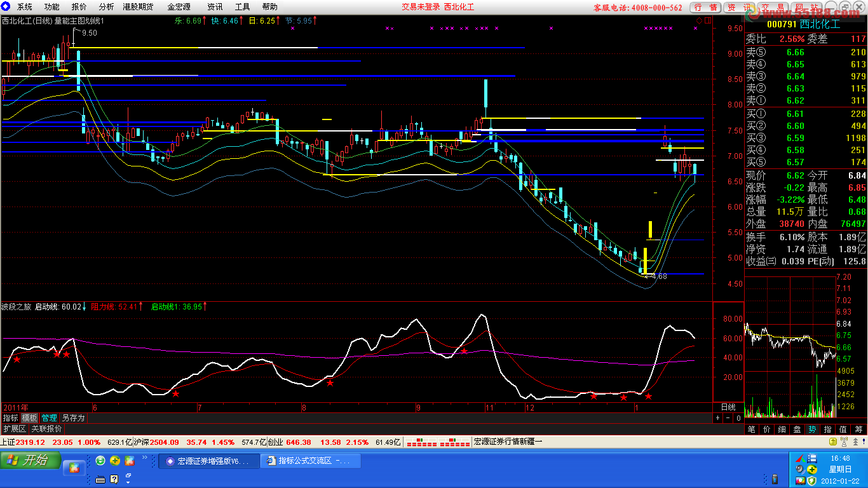Click the application logo icon at top-left

(x=6, y=6)
